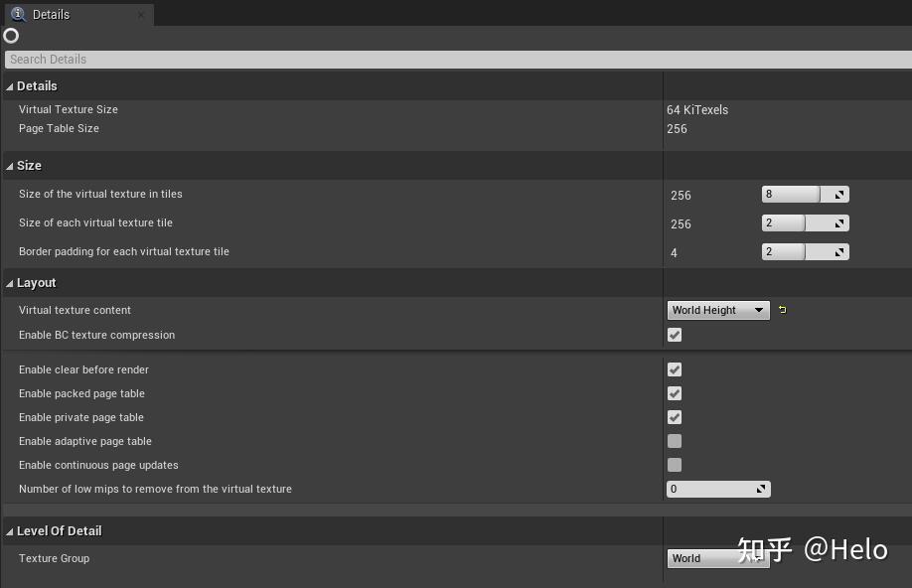
Task: Open the Texture Group dropdown
Action: pyautogui.click(x=717, y=558)
